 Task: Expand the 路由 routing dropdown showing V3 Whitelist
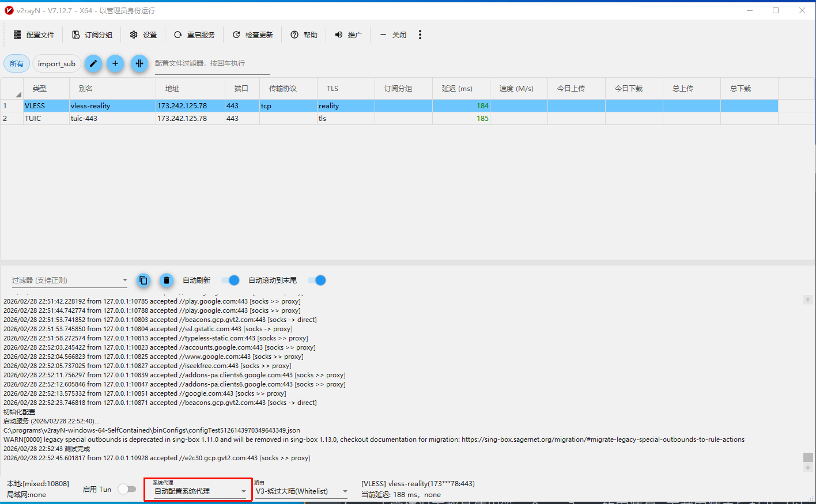tap(301, 491)
